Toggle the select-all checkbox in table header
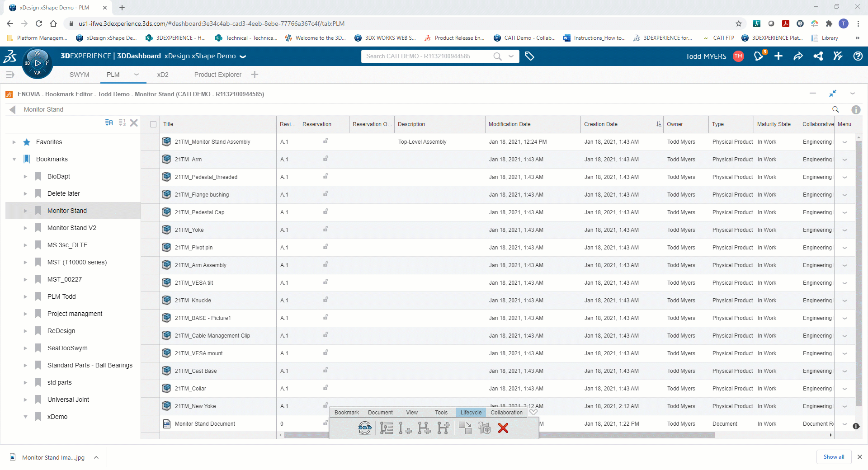The width and height of the screenshot is (868, 470). pos(153,124)
